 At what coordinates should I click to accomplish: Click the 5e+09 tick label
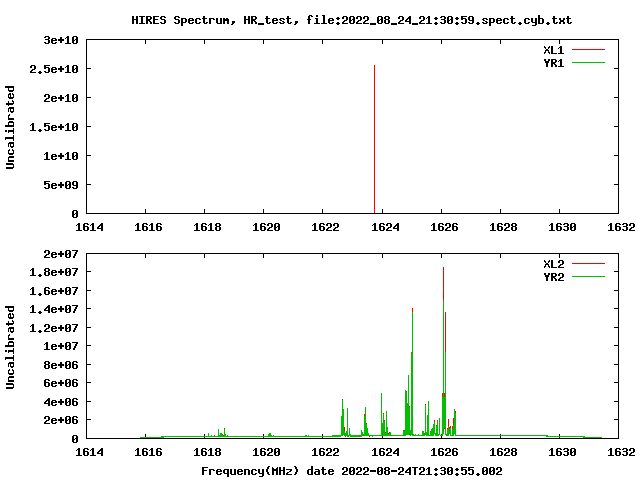(61, 185)
